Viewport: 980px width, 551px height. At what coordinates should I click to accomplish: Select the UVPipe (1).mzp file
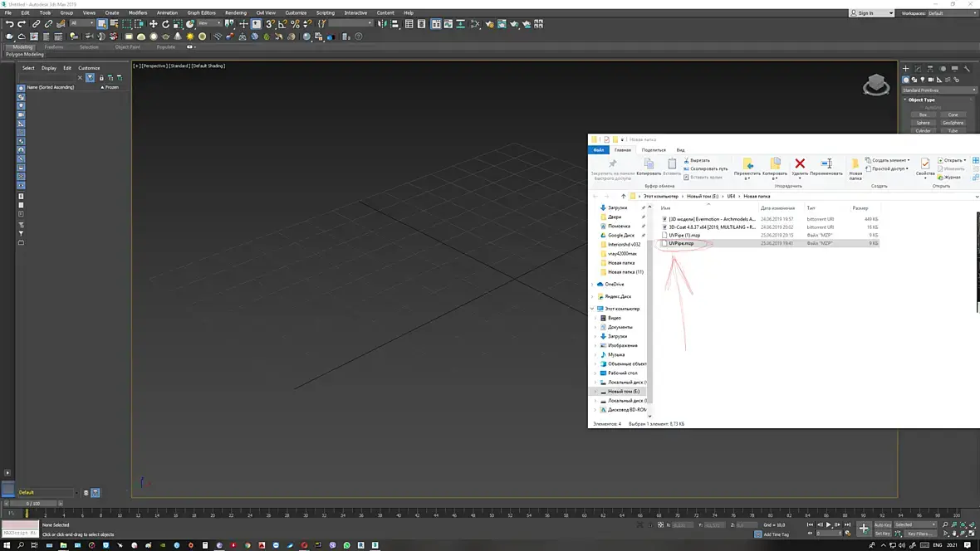[684, 236]
